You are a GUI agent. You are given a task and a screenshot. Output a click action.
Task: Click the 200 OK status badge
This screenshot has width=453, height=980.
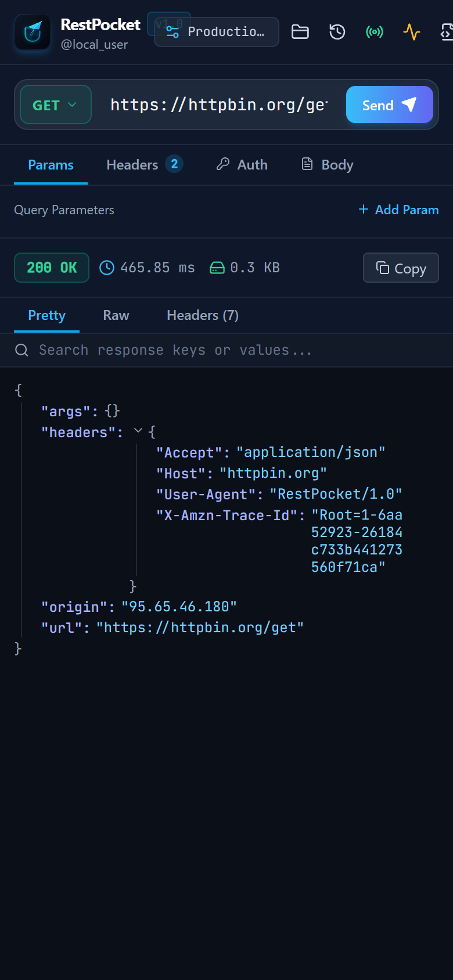click(x=52, y=268)
